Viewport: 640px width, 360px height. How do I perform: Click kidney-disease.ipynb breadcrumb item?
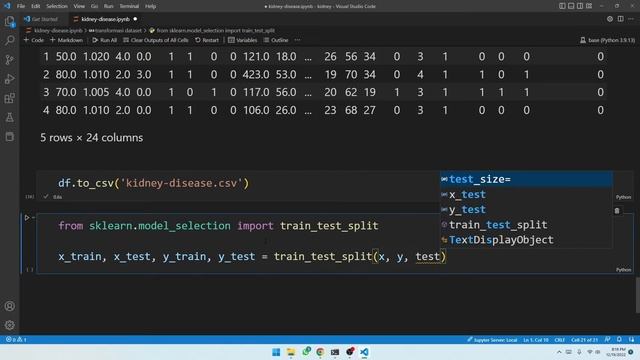(x=54, y=31)
